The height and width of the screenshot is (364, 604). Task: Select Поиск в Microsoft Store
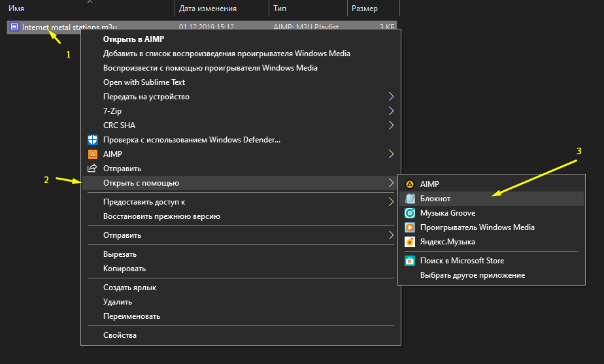[492, 261]
